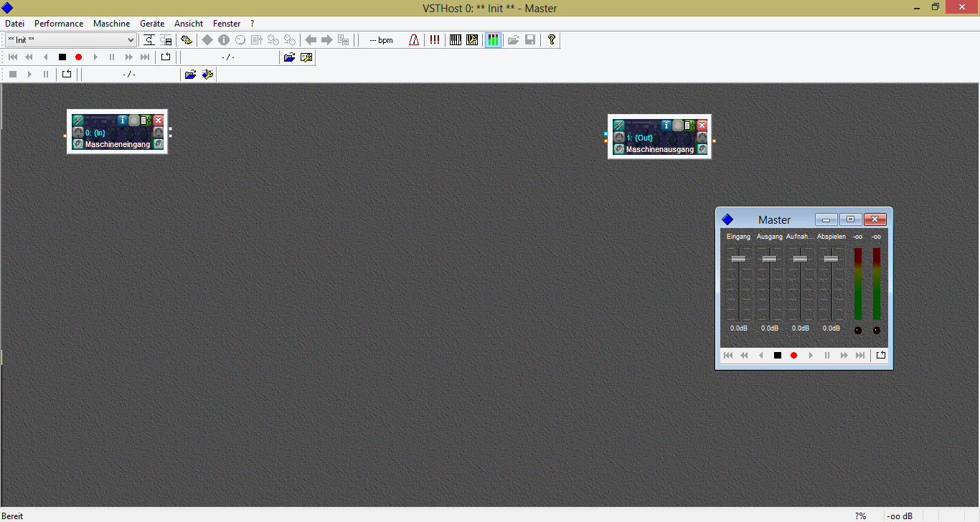Open the Performance menu
Image resolution: width=980 pixels, height=522 pixels.
click(59, 24)
